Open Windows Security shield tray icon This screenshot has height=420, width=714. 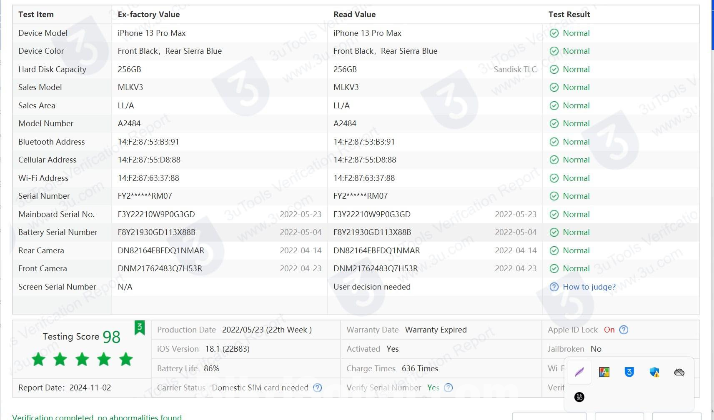pos(654,372)
